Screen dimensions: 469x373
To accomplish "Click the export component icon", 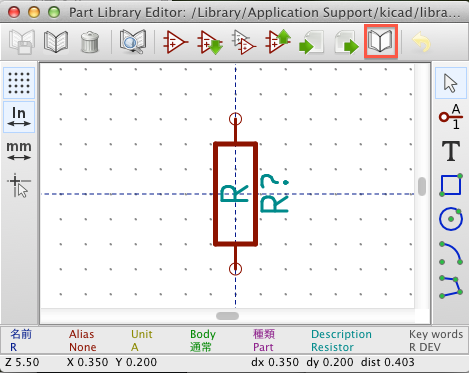I will click(x=346, y=42).
